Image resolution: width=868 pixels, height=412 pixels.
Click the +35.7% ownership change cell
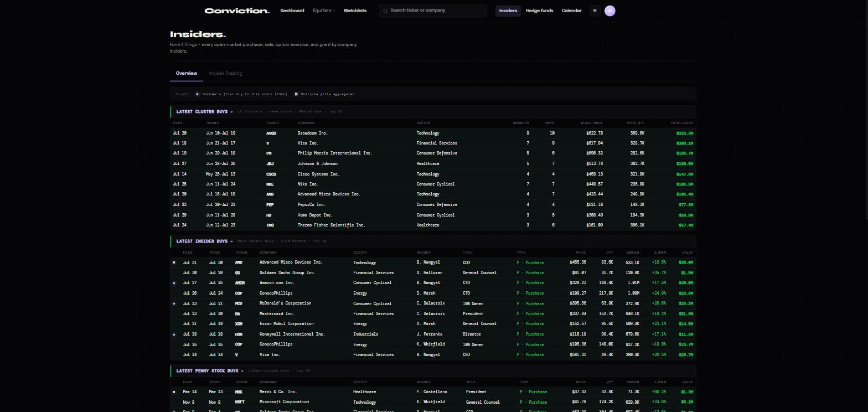(x=658, y=273)
